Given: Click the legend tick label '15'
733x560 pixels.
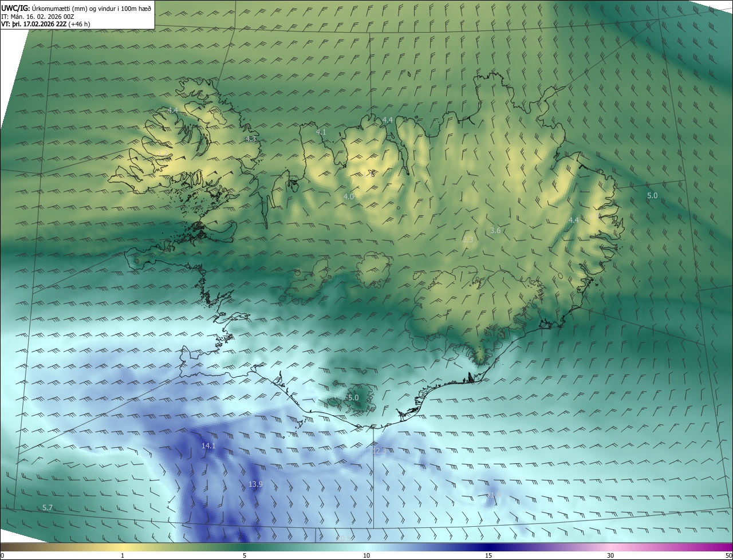Looking at the screenshot, I should click(x=488, y=555).
